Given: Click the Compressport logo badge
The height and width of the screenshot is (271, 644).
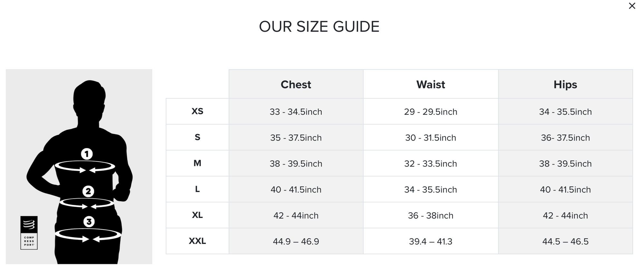Looking at the screenshot, I should pyautogui.click(x=29, y=233).
